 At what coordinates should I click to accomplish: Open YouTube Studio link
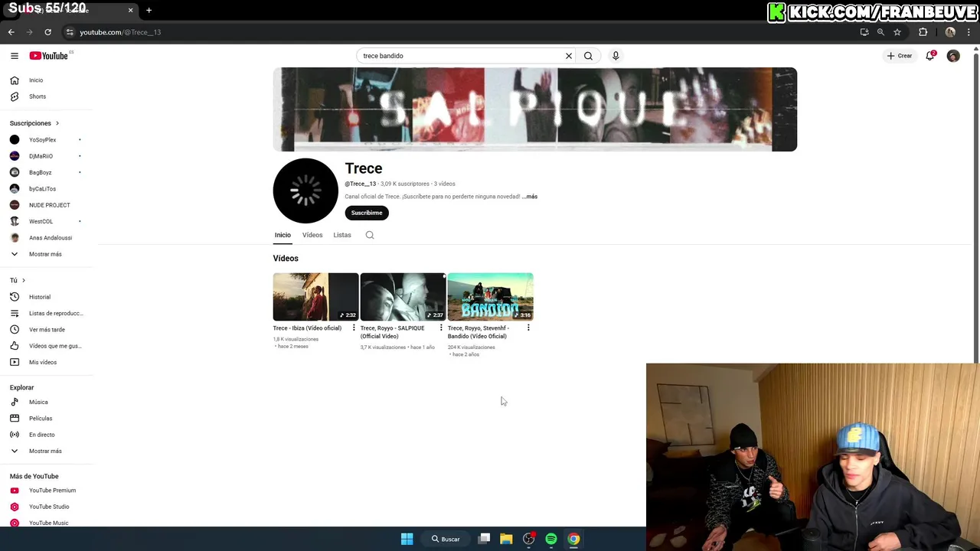(47, 507)
